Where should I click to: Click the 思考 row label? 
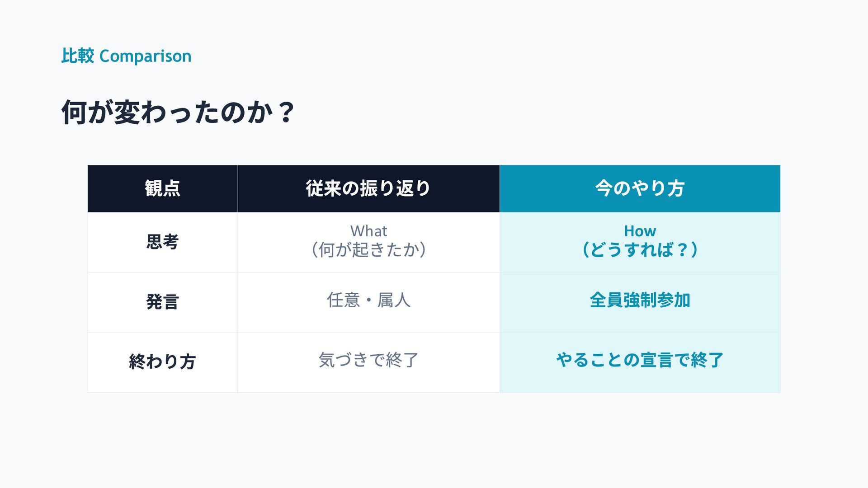(x=162, y=242)
